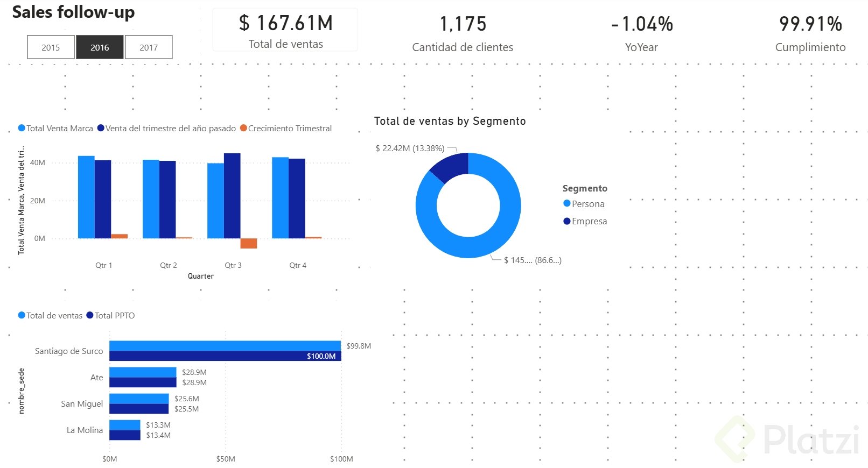The height and width of the screenshot is (468, 868).
Task: Click the Total de ventas KPI card
Action: (x=285, y=30)
